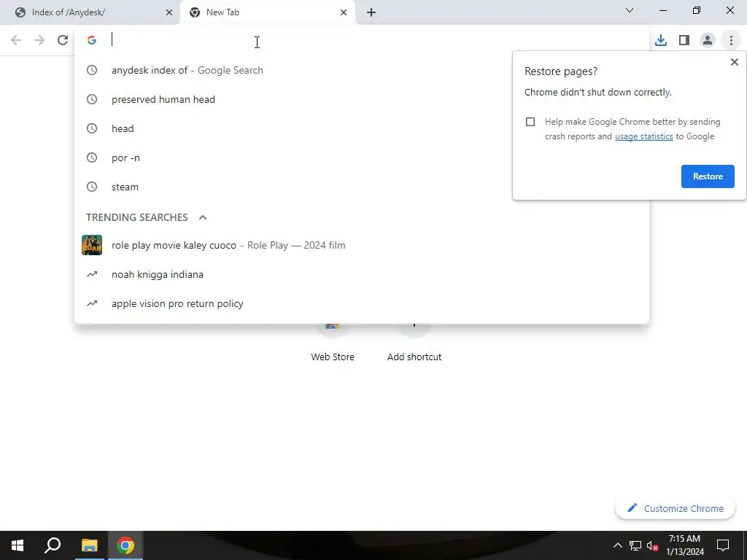Select the steam history suggestion
Viewport: 747px width, 560px height.
pos(361,187)
